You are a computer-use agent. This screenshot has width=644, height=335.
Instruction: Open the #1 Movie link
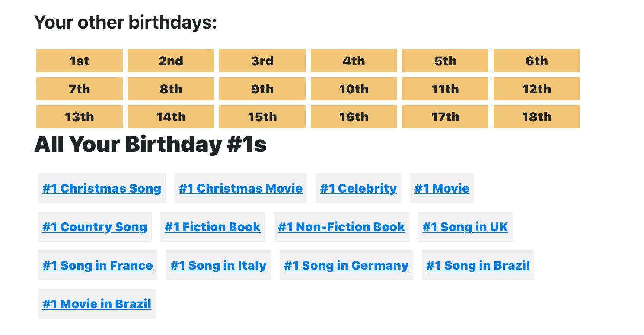pos(442,188)
